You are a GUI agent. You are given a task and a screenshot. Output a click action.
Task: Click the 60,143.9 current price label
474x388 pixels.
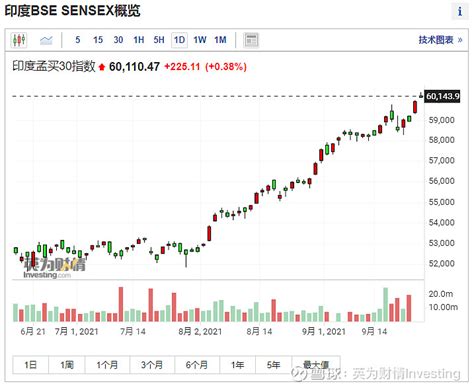[442, 96]
